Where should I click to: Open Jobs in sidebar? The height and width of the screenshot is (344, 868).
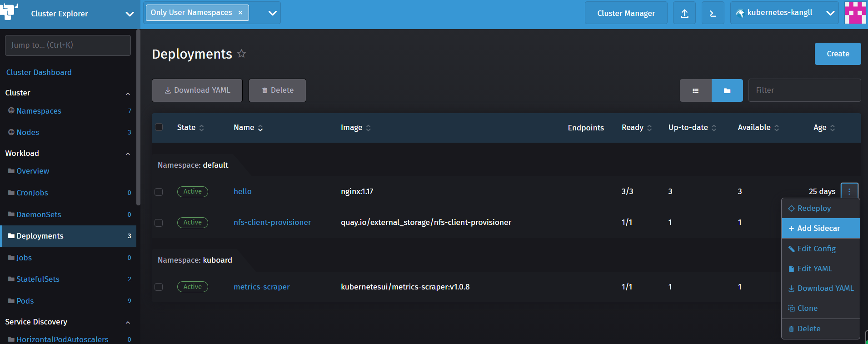(x=24, y=258)
